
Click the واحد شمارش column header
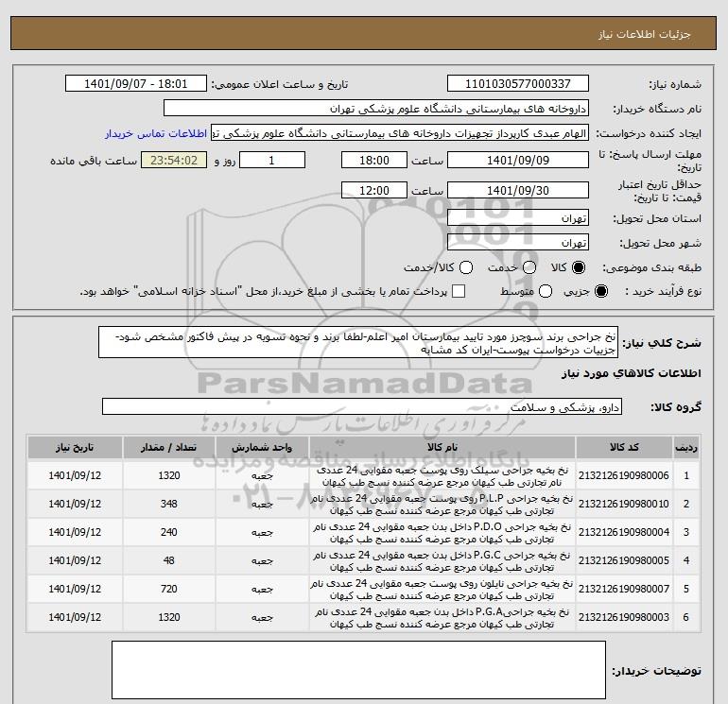(x=262, y=447)
